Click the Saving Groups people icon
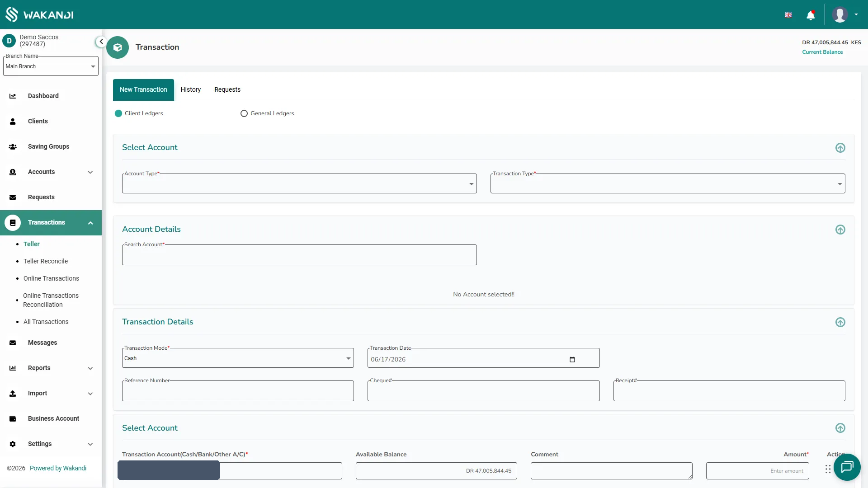 tap(13, 146)
